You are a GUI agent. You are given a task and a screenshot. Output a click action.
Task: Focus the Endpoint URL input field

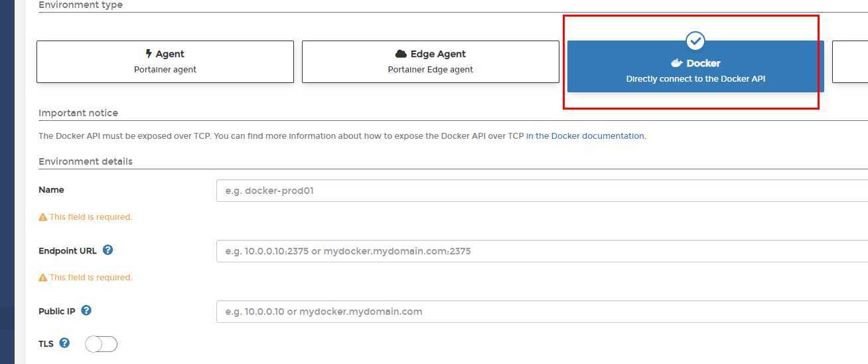tap(542, 251)
